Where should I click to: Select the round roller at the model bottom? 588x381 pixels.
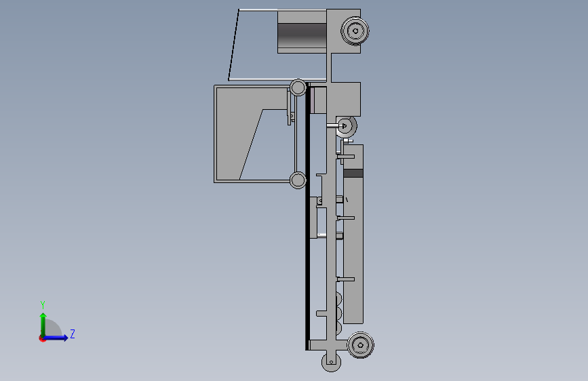[331, 362]
